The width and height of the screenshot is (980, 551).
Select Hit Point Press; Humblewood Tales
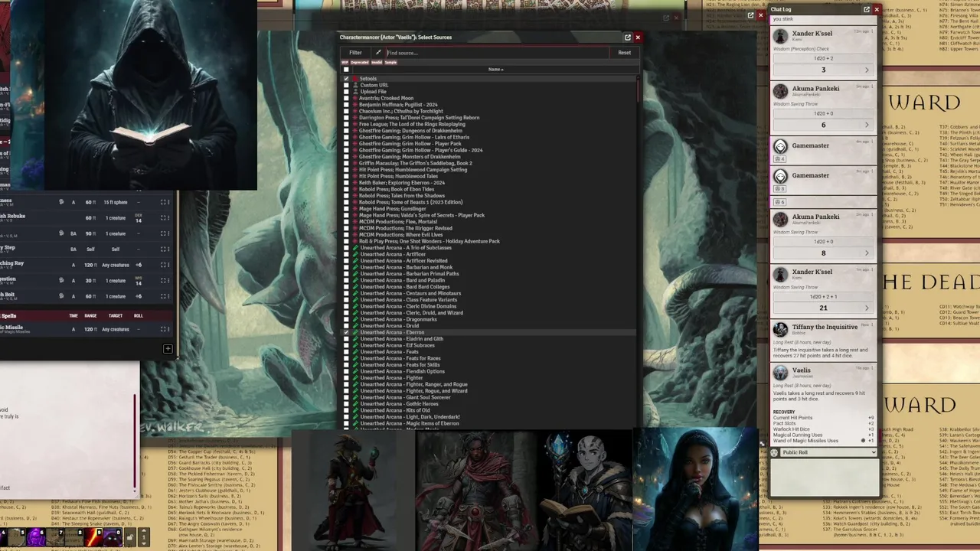[x=490, y=176]
